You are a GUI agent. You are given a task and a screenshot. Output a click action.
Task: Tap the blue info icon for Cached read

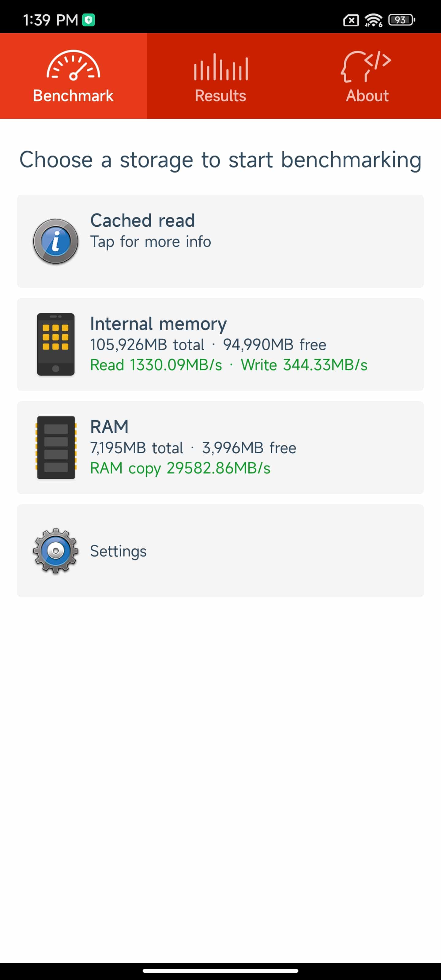click(x=55, y=241)
